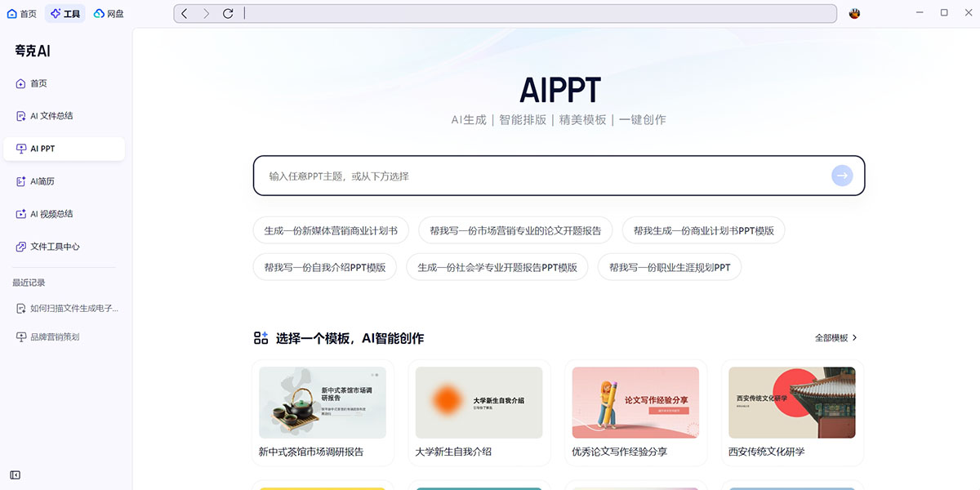Click the AIPPT page heading
Image resolution: width=980 pixels, height=490 pixels.
pyautogui.click(x=559, y=90)
